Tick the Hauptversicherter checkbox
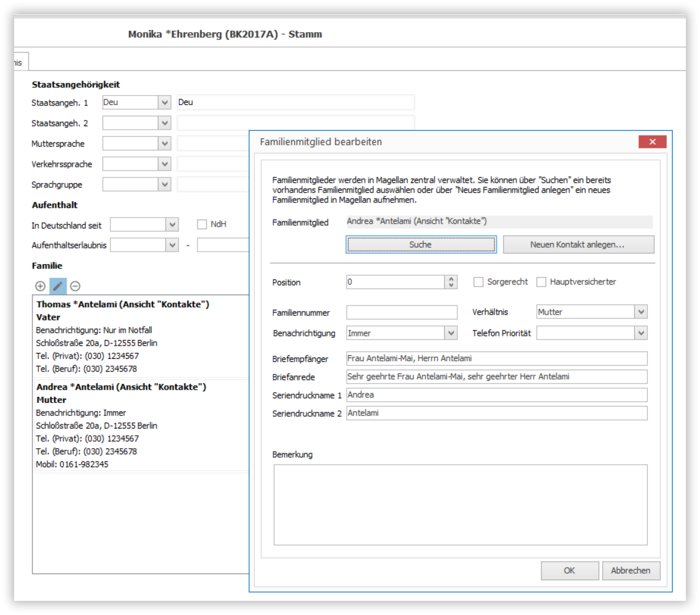700x615 pixels. pyautogui.click(x=541, y=282)
